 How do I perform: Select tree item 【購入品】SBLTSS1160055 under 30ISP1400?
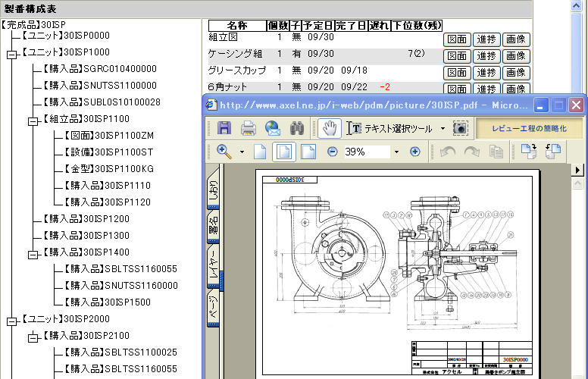pyautogui.click(x=120, y=268)
